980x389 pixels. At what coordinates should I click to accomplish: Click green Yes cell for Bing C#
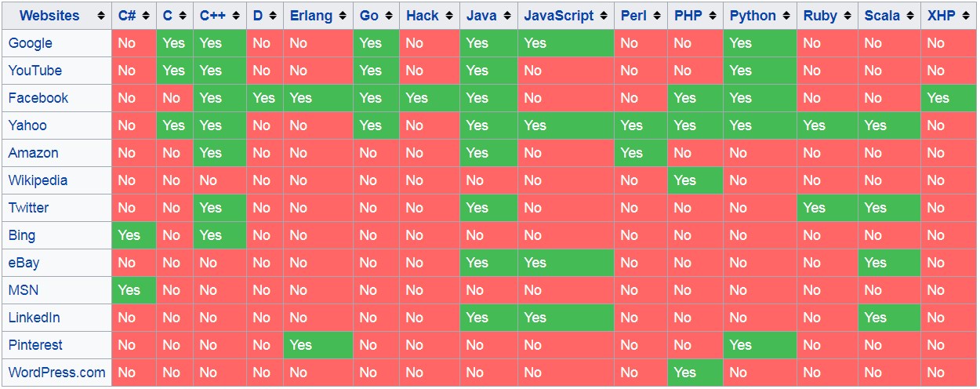click(x=134, y=235)
